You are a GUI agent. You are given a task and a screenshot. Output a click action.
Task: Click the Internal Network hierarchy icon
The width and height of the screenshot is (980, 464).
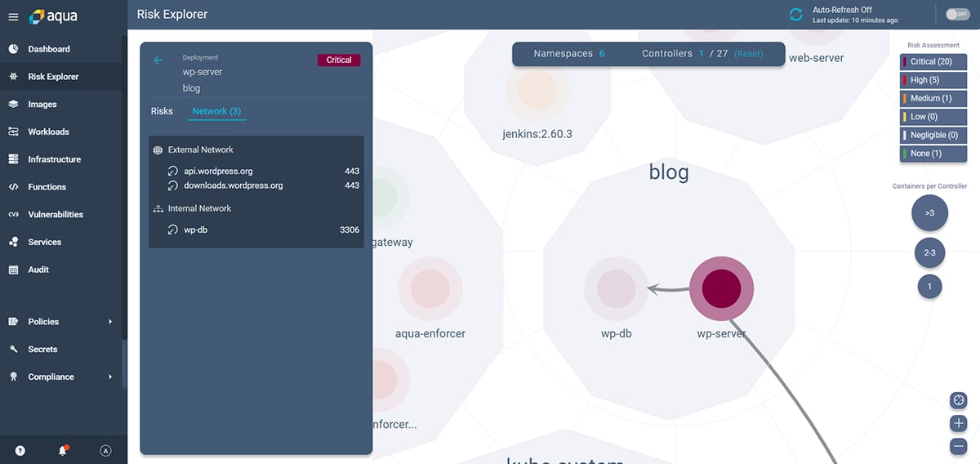coord(158,209)
